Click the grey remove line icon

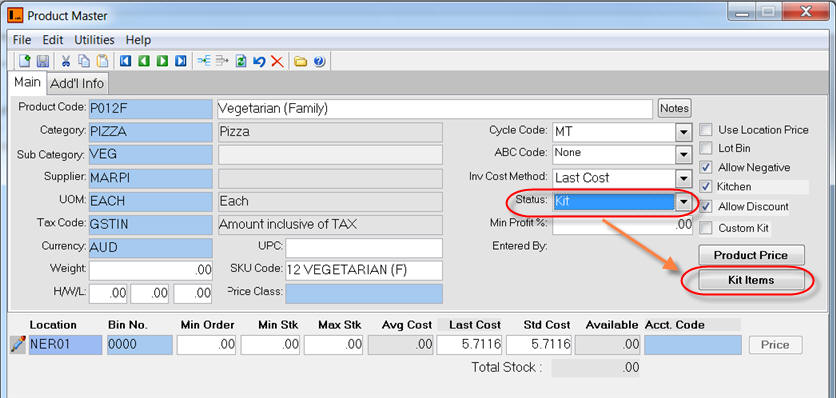click(222, 61)
